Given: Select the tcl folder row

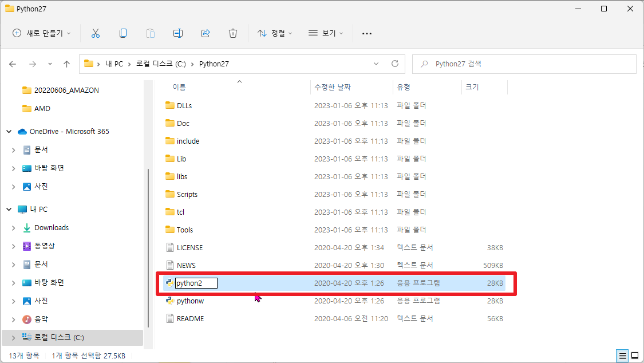Looking at the screenshot, I should pyautogui.click(x=334, y=212).
